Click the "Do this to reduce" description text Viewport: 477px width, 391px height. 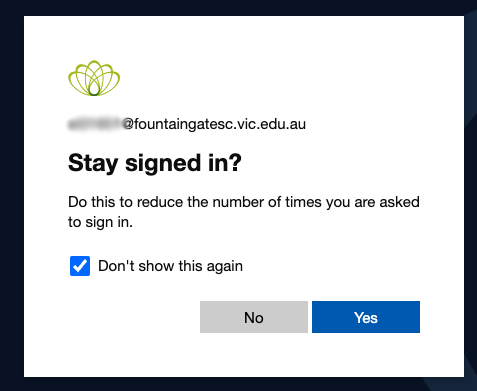point(244,212)
